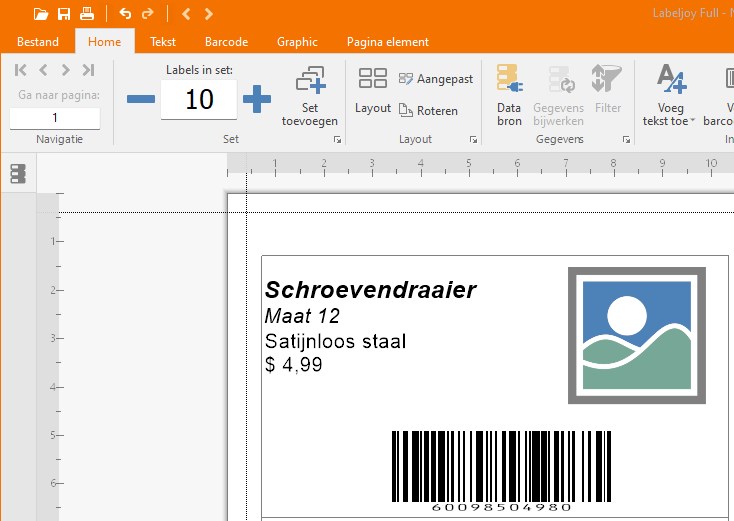The image size is (734, 521).
Task: Go to the previous page in Navigatie
Action: [43, 70]
